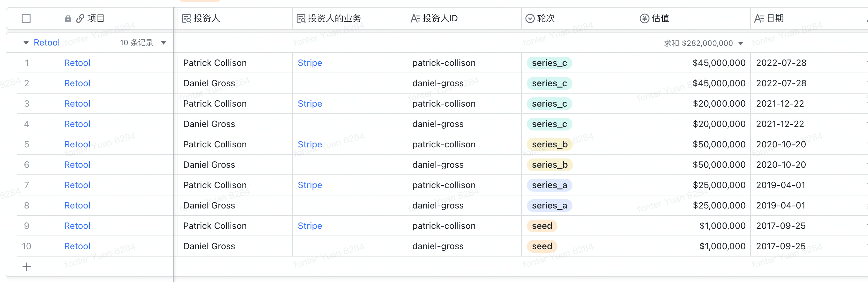The width and height of the screenshot is (868, 282).
Task: Click the link icon beside 项目
Action: [x=80, y=18]
